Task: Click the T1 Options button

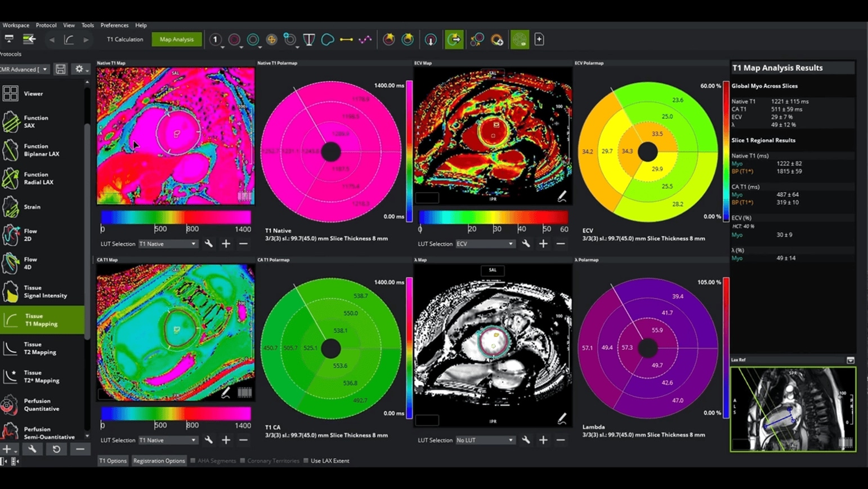Action: click(x=113, y=461)
